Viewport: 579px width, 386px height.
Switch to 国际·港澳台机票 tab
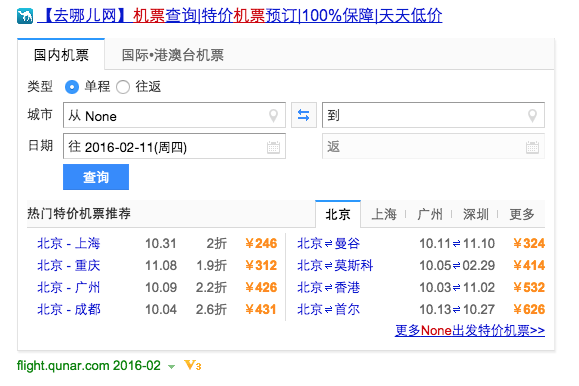tap(173, 55)
